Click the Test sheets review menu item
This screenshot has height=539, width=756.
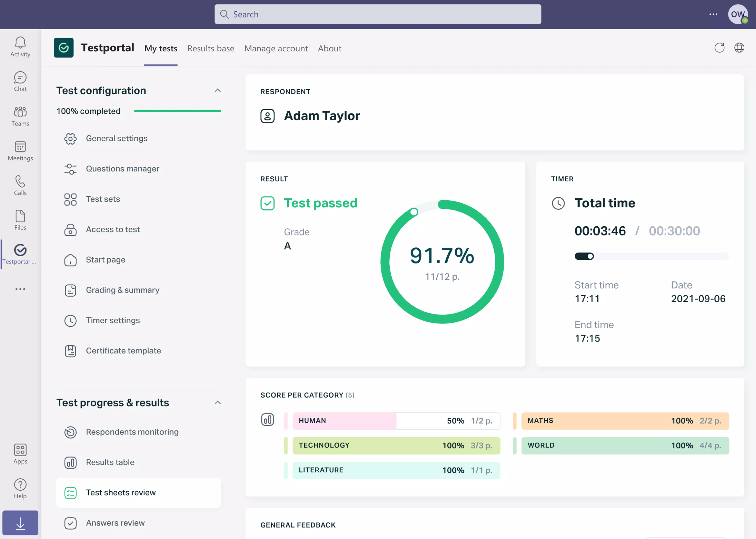point(121,492)
